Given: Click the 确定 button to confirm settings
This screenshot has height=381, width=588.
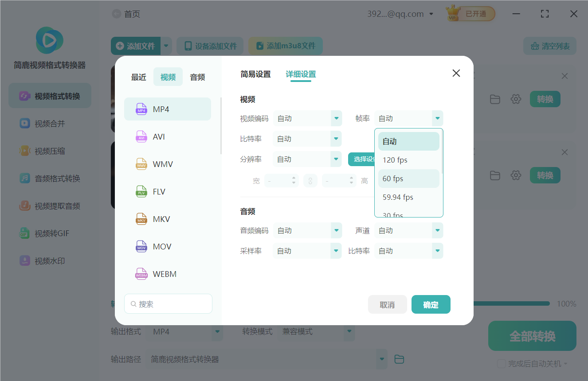Looking at the screenshot, I should pyautogui.click(x=431, y=304).
